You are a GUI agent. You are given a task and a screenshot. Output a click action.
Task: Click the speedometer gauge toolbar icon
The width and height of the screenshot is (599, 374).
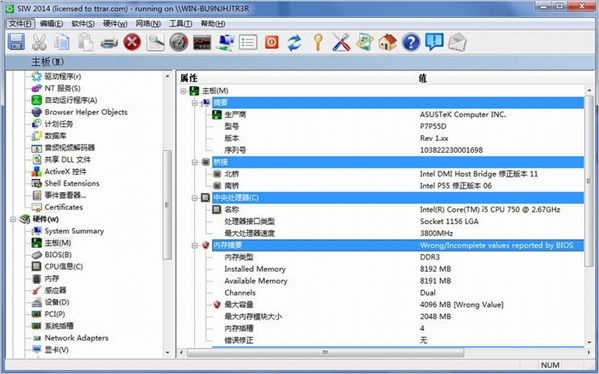pos(179,42)
